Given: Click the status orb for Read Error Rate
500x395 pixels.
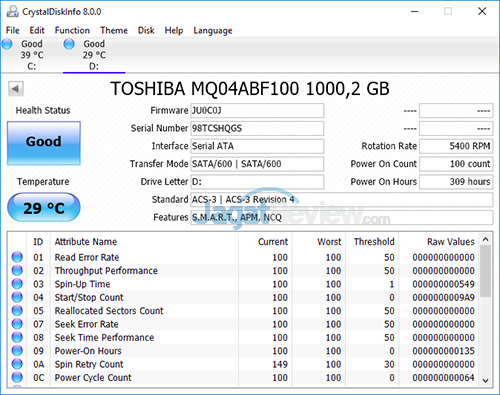Looking at the screenshot, I should click(17, 257).
